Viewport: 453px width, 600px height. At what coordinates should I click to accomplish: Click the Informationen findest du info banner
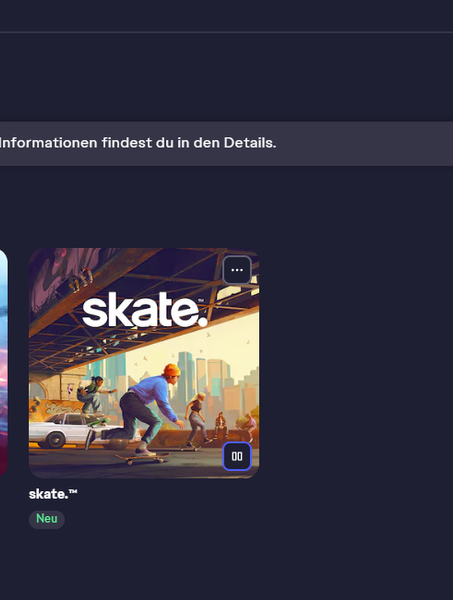(226, 143)
